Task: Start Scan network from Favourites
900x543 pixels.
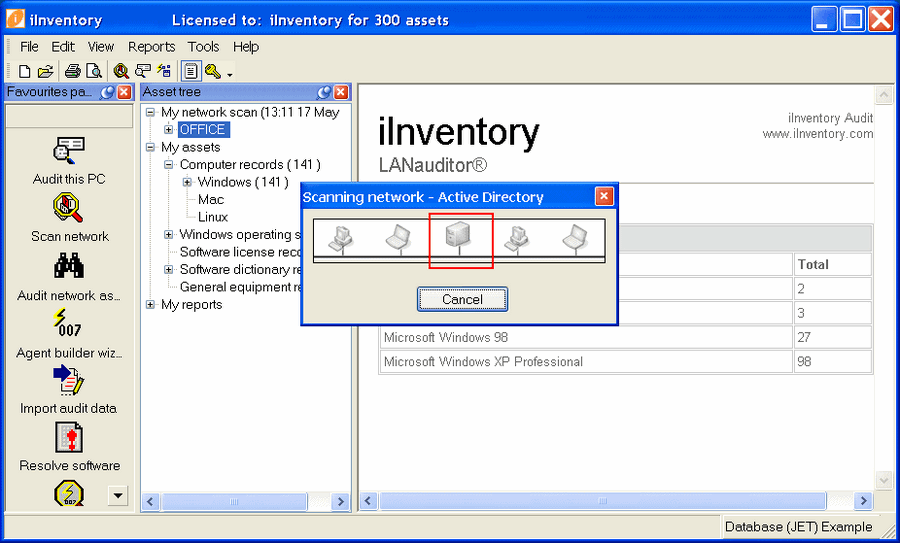Action: [x=69, y=208]
